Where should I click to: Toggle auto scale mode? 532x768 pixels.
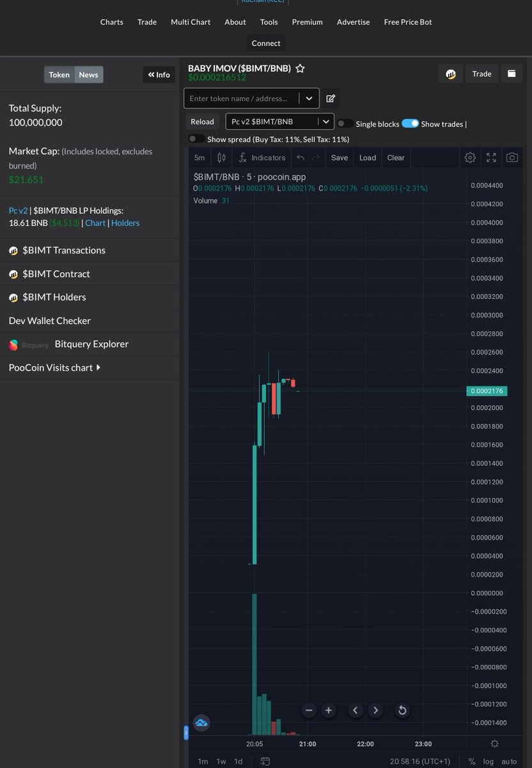tap(509, 762)
